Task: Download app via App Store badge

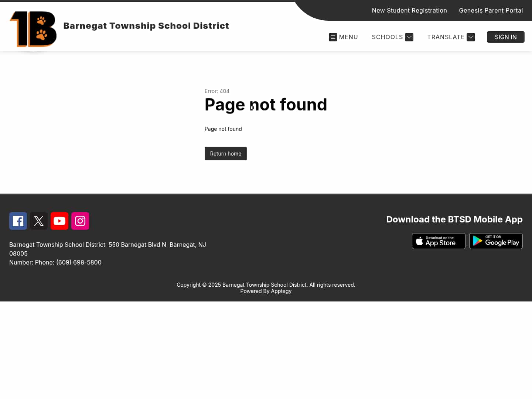Action: 439,241
